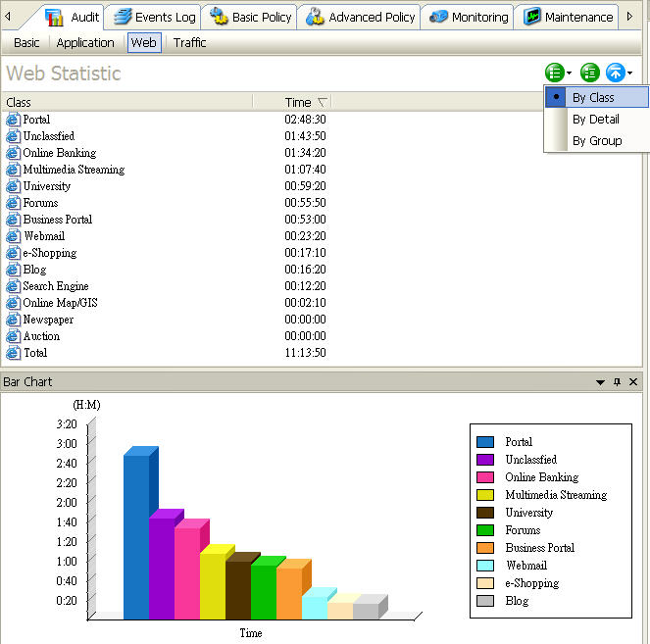Click the Newspaper row icon
The image size is (650, 644).
click(x=13, y=320)
